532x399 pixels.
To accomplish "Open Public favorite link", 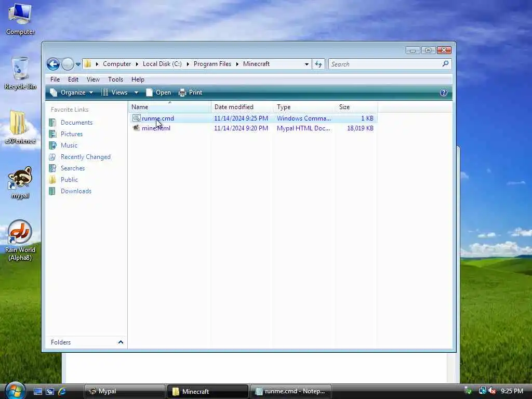I will (x=69, y=179).
